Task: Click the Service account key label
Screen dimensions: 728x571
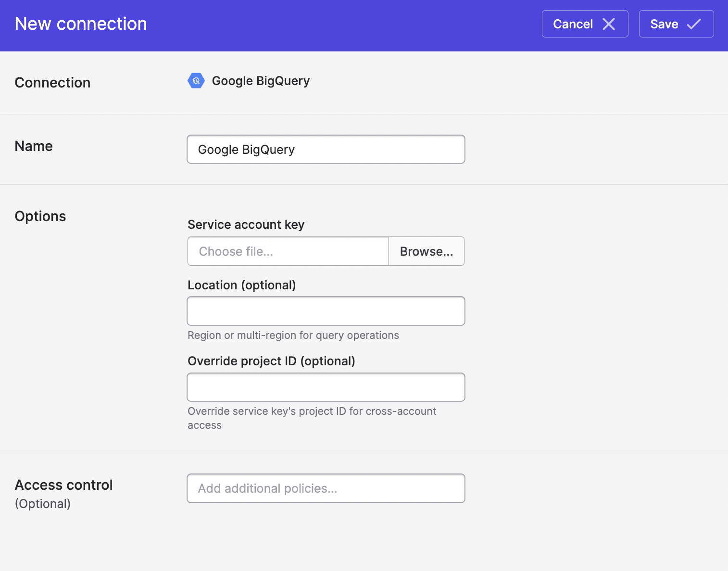Action: [x=246, y=224]
